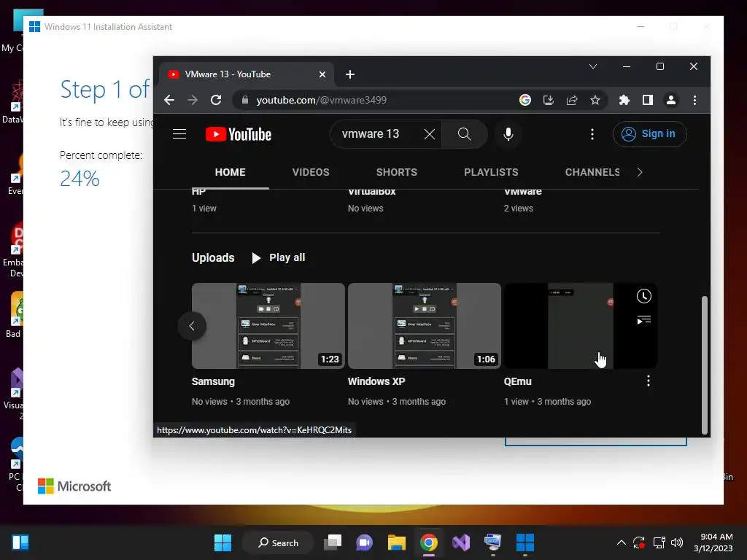Go back in Chrome browser

169,100
